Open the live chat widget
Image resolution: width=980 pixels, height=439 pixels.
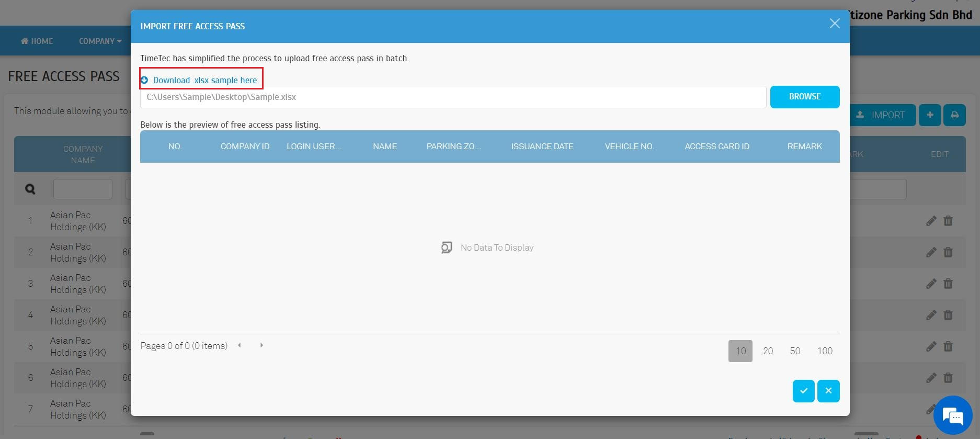coord(952,416)
